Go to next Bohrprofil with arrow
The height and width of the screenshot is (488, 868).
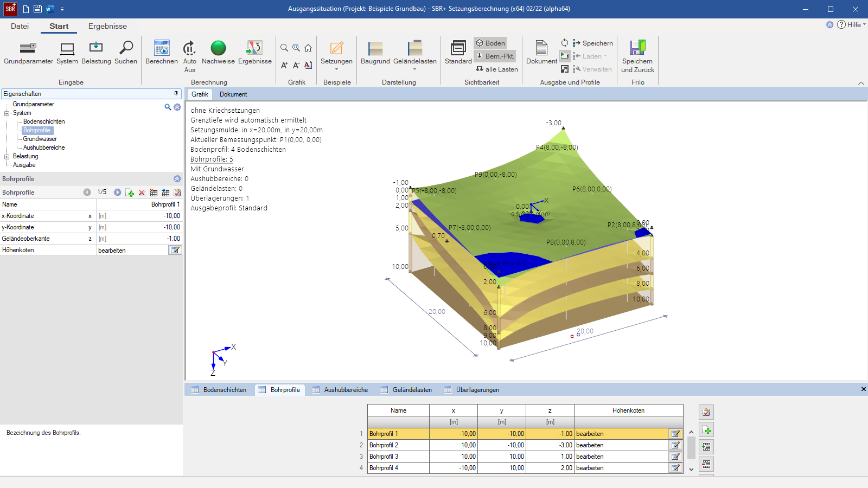pyautogui.click(x=117, y=192)
